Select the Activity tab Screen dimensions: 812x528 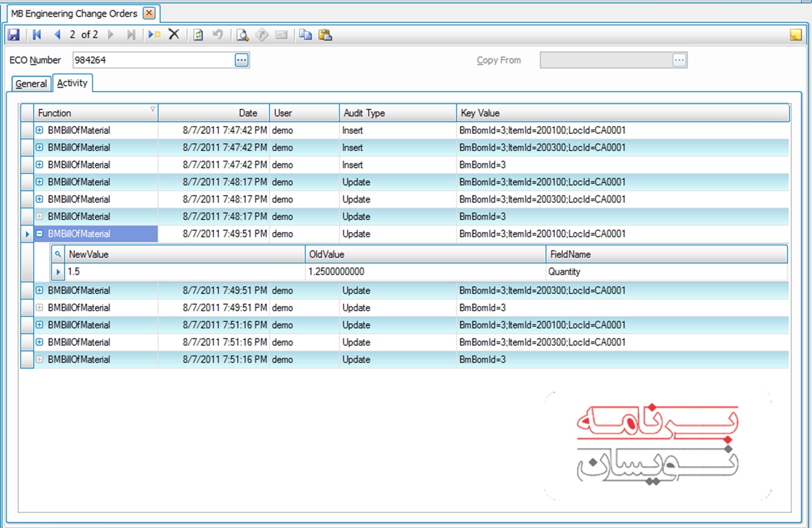(72, 83)
